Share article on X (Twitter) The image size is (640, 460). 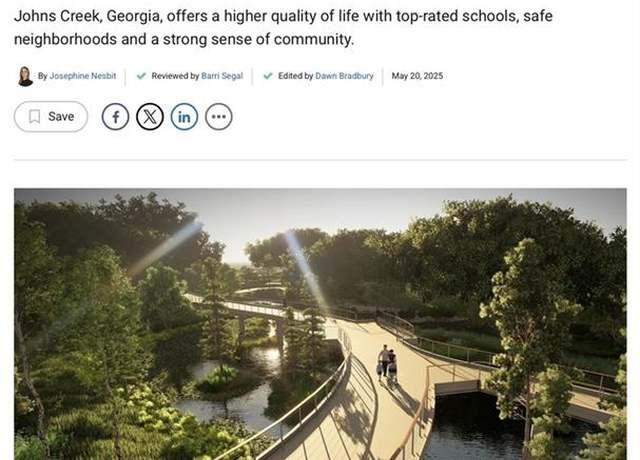[150, 117]
